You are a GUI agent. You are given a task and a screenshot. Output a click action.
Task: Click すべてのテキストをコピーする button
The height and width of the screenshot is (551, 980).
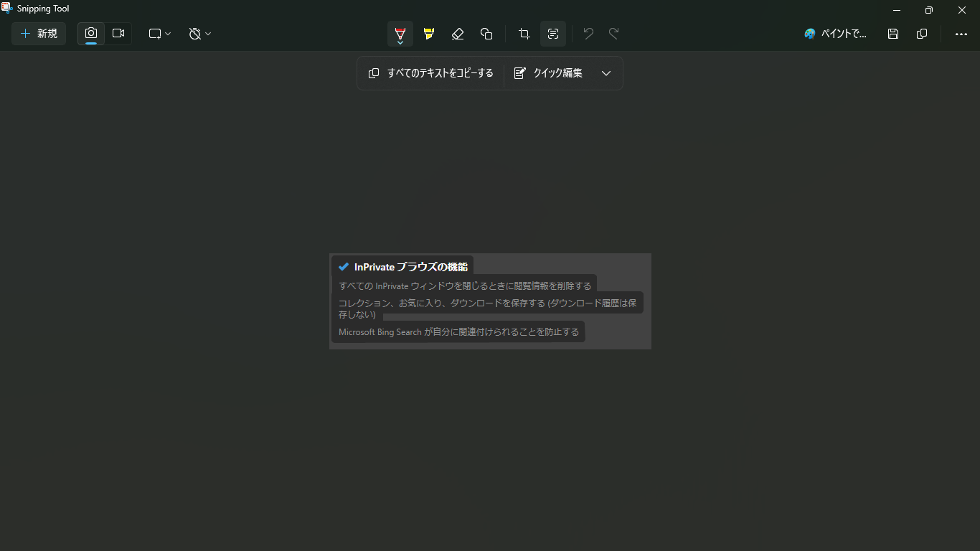pyautogui.click(x=431, y=73)
